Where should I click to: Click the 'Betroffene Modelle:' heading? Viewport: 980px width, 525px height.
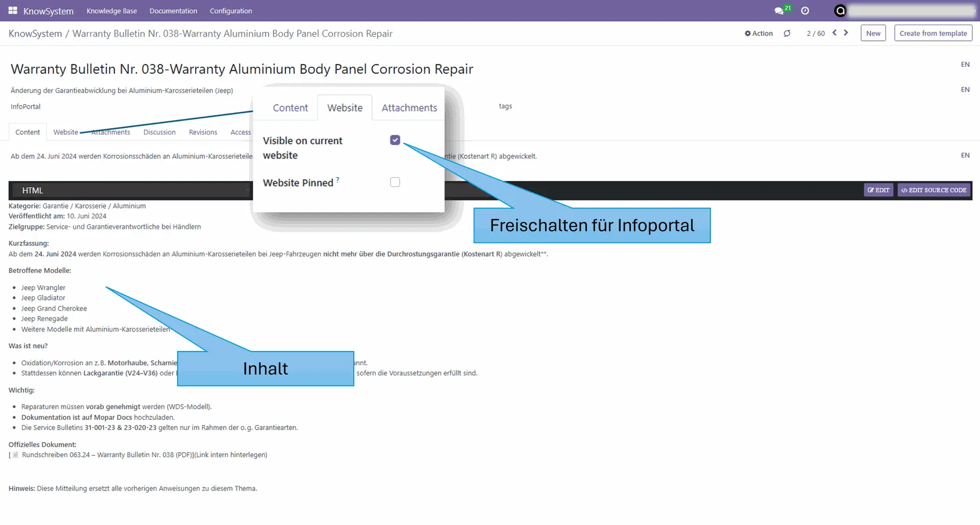[x=40, y=270]
